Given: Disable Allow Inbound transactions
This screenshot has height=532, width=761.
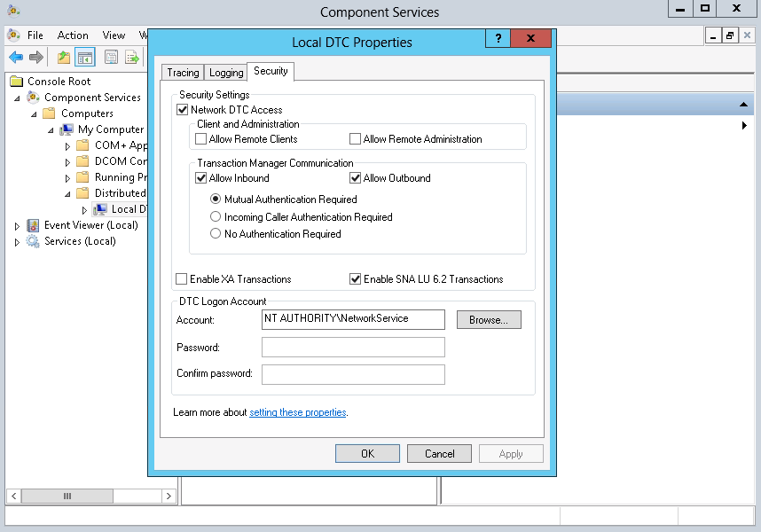Looking at the screenshot, I should coord(201,177).
